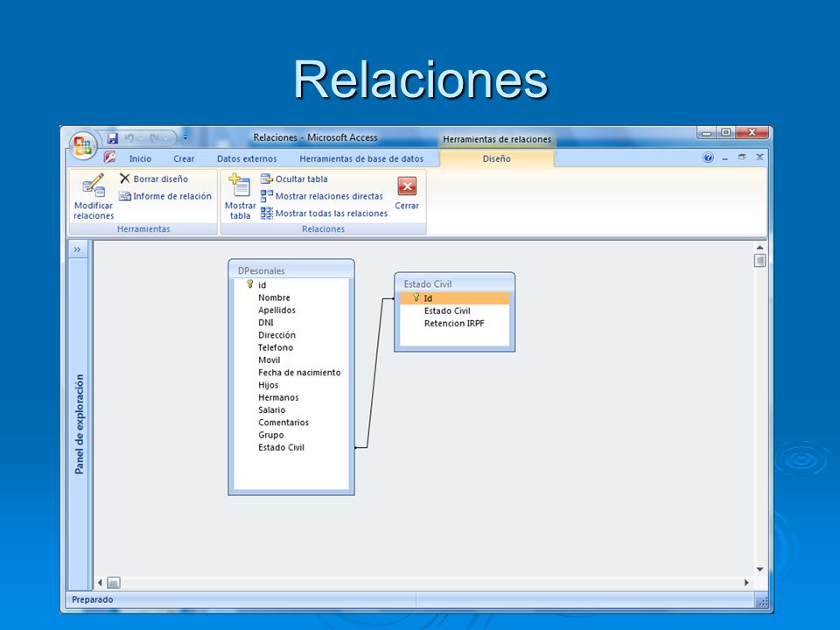The width and height of the screenshot is (840, 630).
Task: Click Mostrar relaciones directas icon
Action: (267, 195)
